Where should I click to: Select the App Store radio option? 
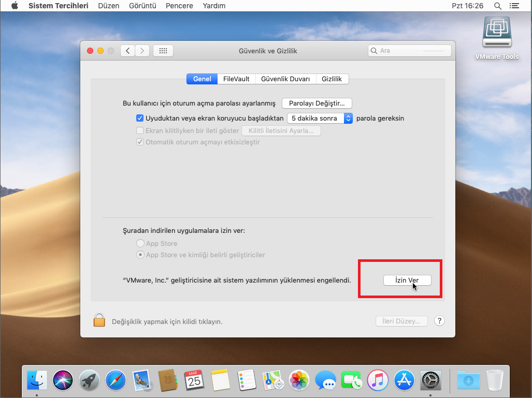[140, 243]
